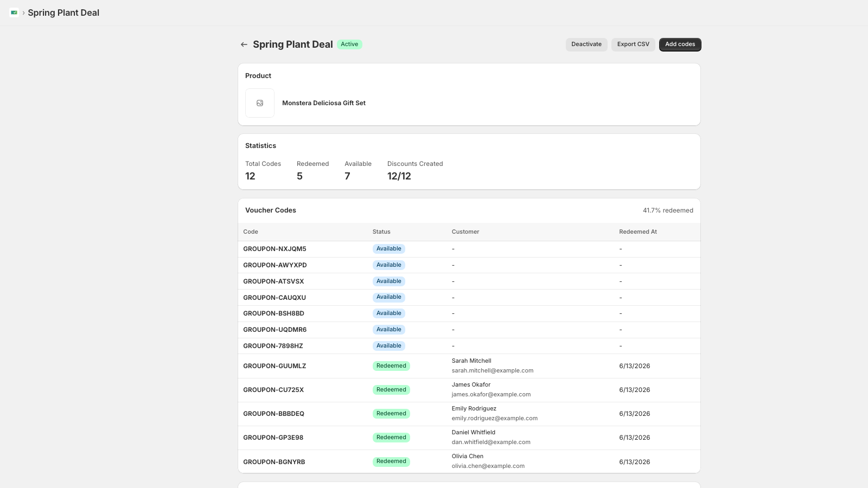868x488 pixels.
Task: Select code GROUPON-GP3E98
Action: [273, 438]
